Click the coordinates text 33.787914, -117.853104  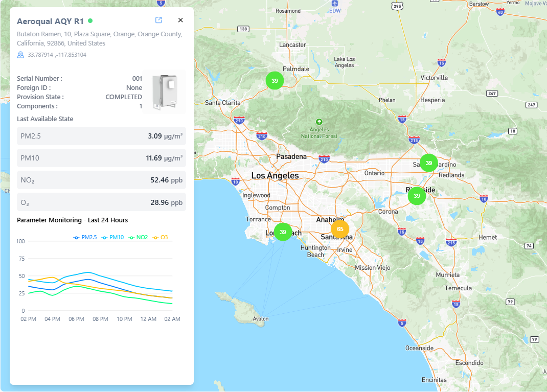coord(57,55)
